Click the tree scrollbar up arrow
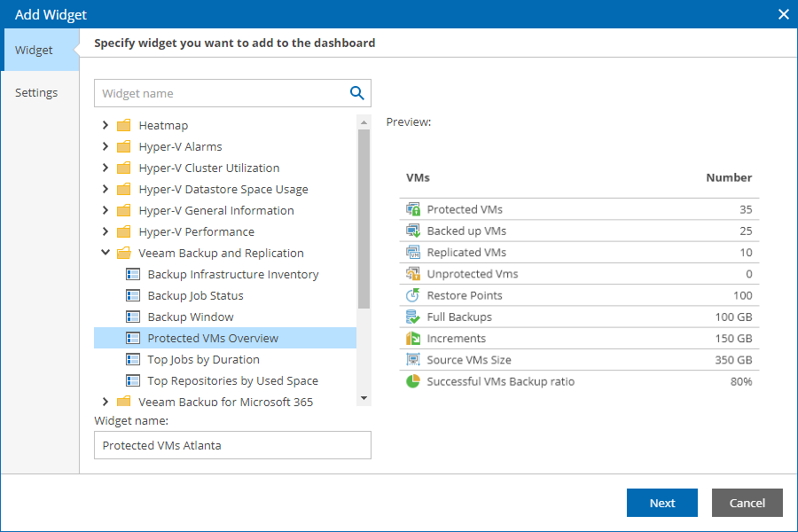This screenshot has width=798, height=532. click(364, 122)
